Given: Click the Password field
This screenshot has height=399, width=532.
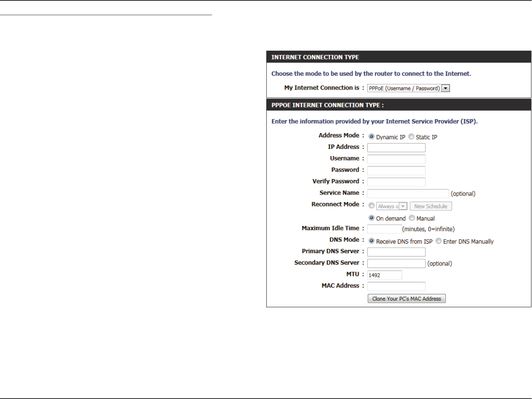Looking at the screenshot, I should point(396,171).
